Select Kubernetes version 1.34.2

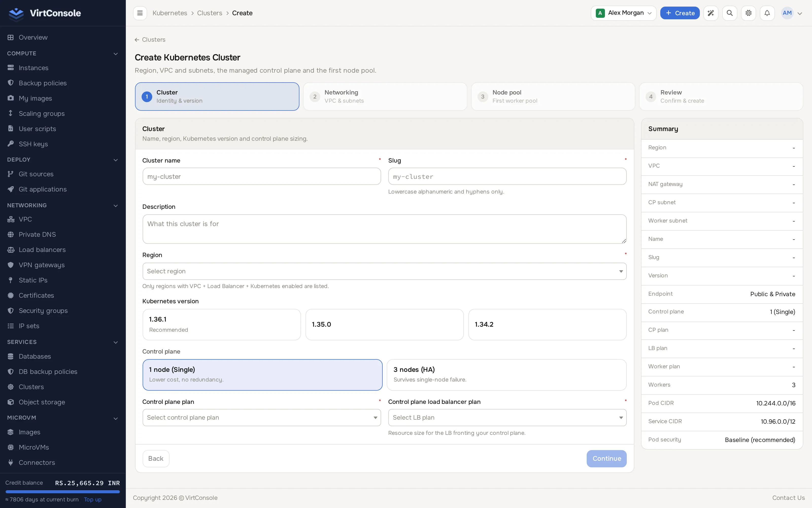(x=547, y=325)
